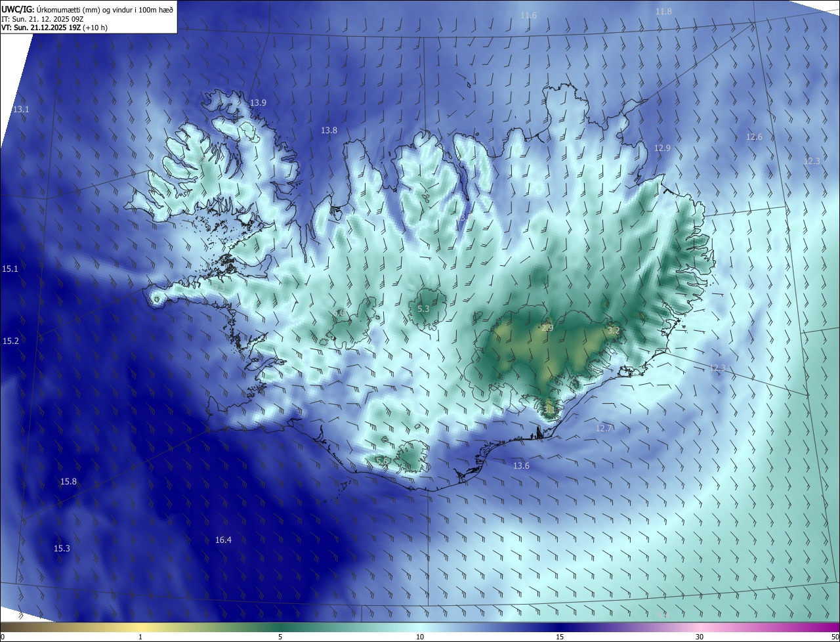This screenshot has height=642, width=840.
Task: Click the 10 tick on the color scale
Action: 420,637
